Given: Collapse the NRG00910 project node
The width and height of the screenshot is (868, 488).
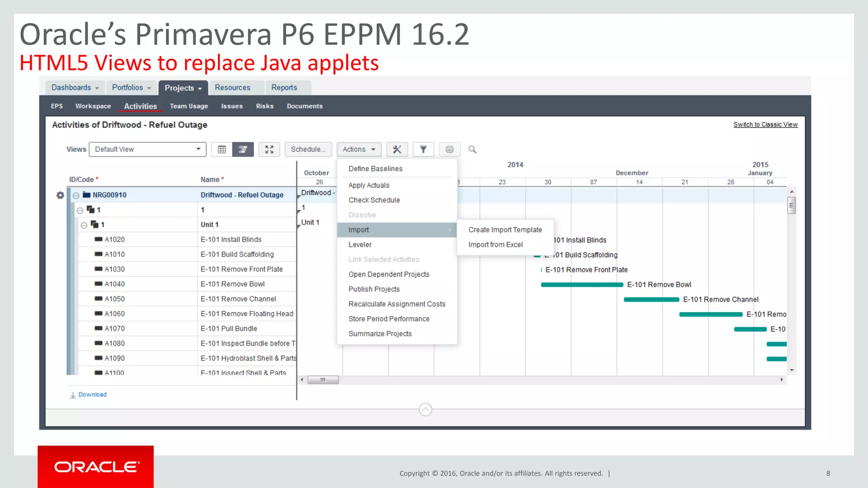Looking at the screenshot, I should click(76, 195).
